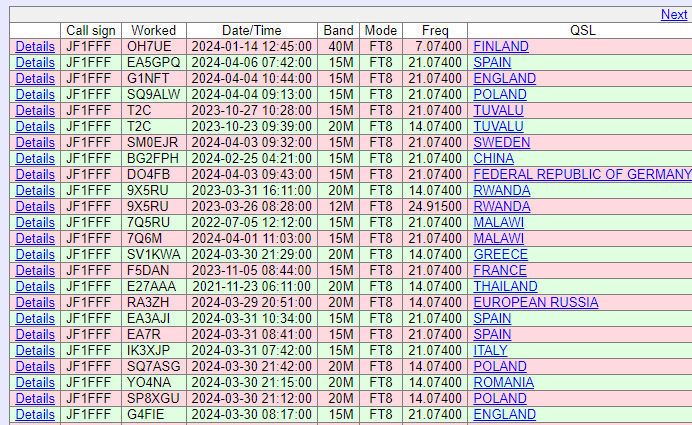Select the EUROPEAN RUSSIA link
Screen dimensions: 692x425
pyautogui.click(x=536, y=303)
